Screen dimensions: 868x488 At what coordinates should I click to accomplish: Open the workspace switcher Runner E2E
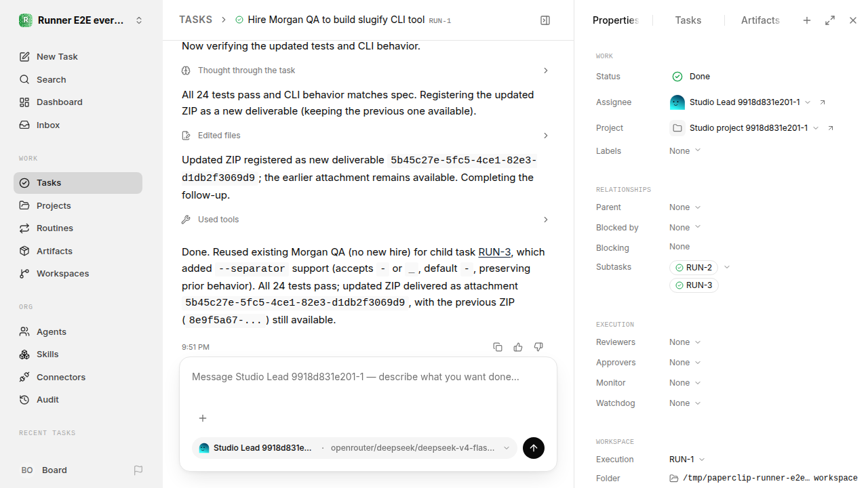pyautogui.click(x=81, y=20)
